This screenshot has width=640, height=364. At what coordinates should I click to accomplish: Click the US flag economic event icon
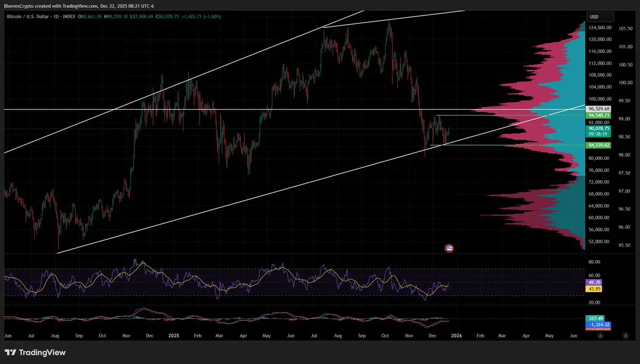click(449, 248)
